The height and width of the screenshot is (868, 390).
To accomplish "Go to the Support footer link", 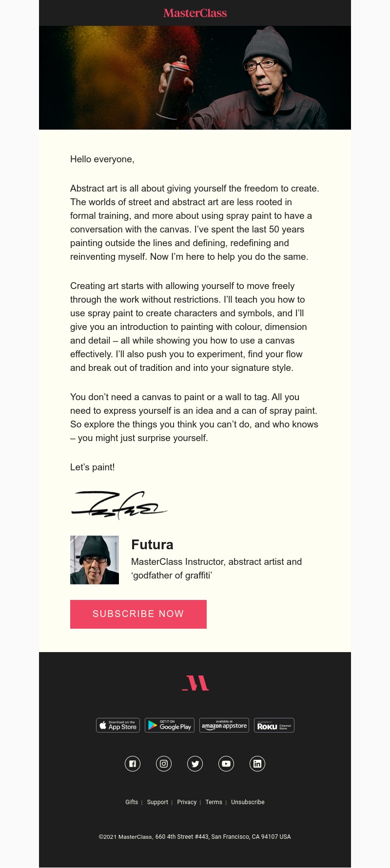I will (x=157, y=802).
